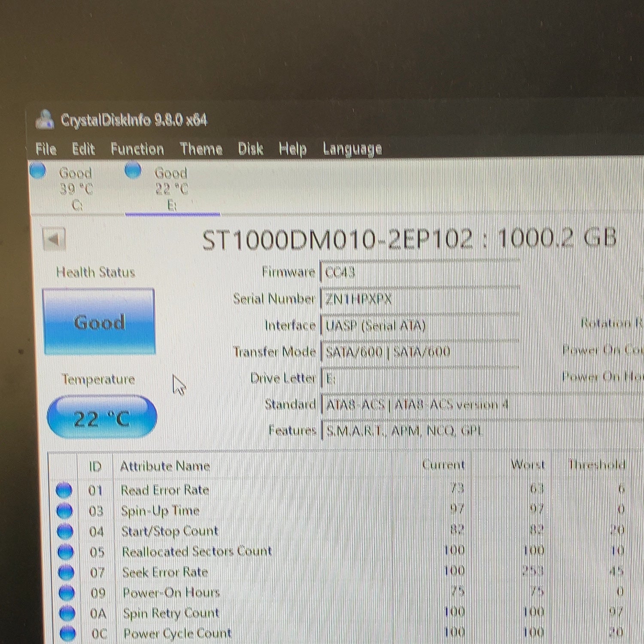This screenshot has width=644, height=644.
Task: Click the CrystalDiskInfo title bar icon
Action: click(45, 119)
